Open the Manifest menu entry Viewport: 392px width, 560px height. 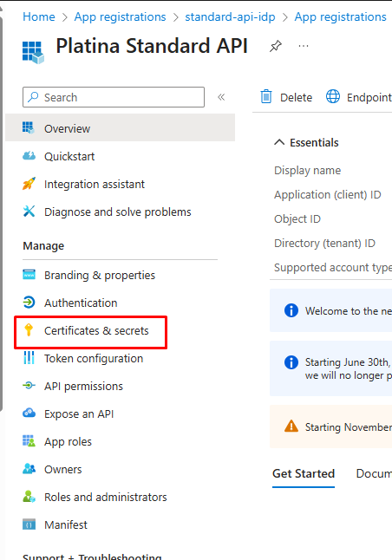click(x=65, y=524)
